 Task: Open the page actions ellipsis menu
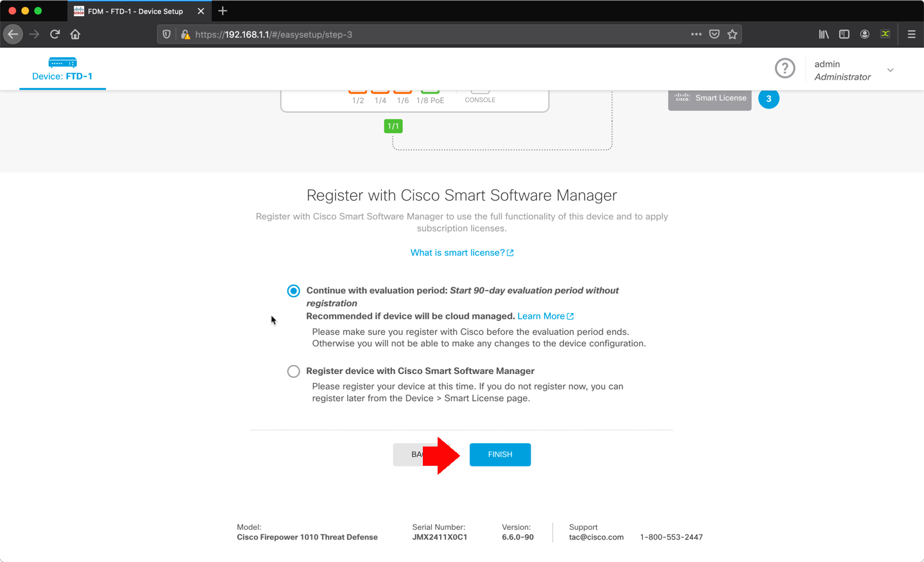tap(696, 34)
